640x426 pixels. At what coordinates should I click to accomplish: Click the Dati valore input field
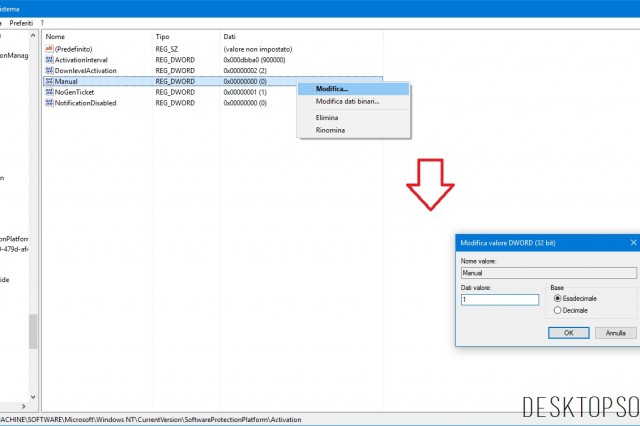tap(501, 299)
